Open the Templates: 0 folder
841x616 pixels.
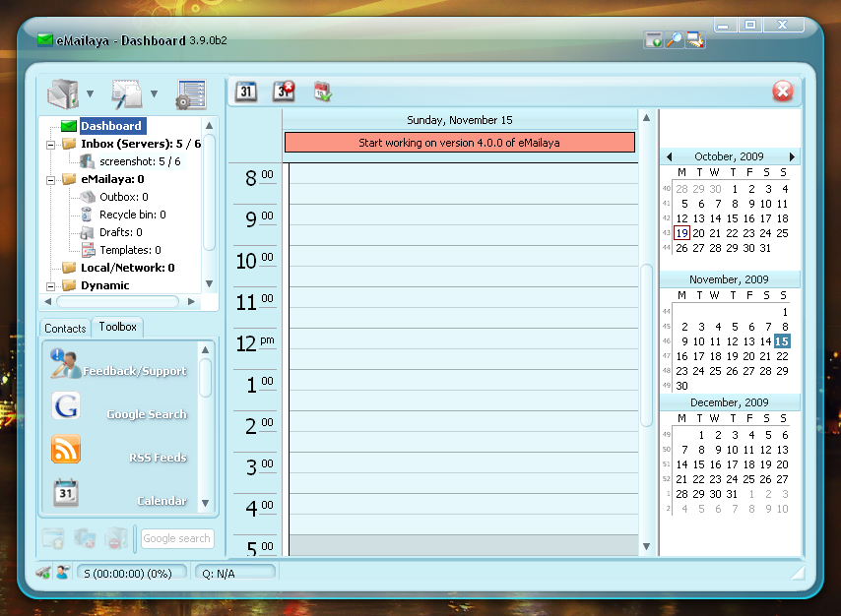(x=130, y=250)
